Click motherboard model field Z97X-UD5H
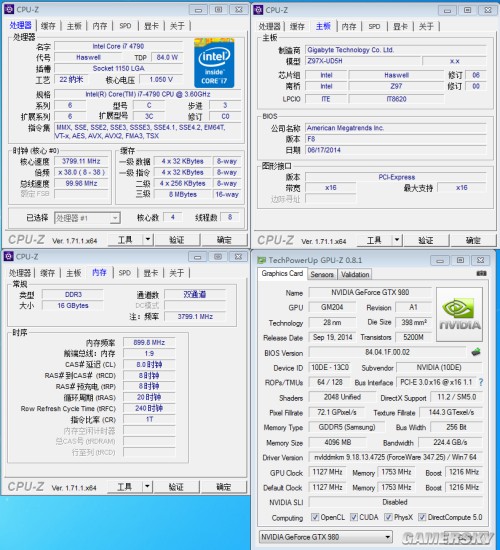The height and width of the screenshot is (550, 500). [363, 61]
